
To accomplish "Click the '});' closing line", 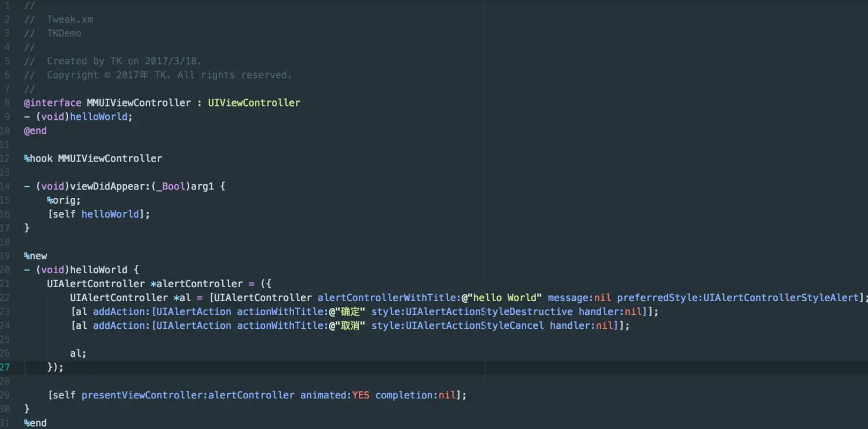I will (56, 366).
